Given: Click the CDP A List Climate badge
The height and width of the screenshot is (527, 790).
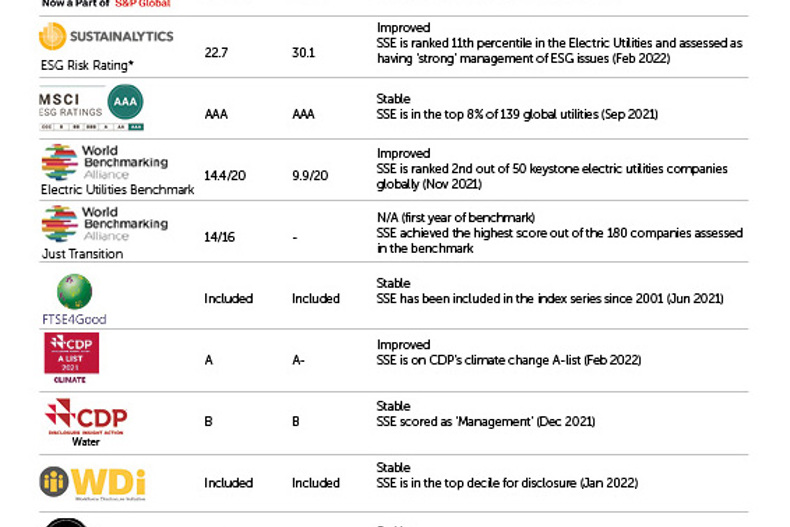Looking at the screenshot, I should 71,359.
